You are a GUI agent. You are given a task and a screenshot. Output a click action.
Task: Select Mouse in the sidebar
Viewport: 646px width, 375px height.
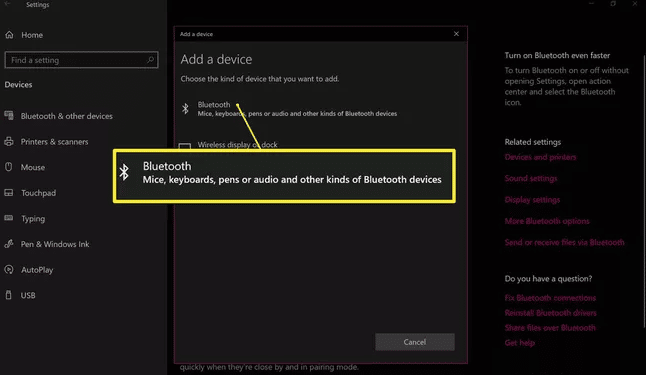pos(33,167)
